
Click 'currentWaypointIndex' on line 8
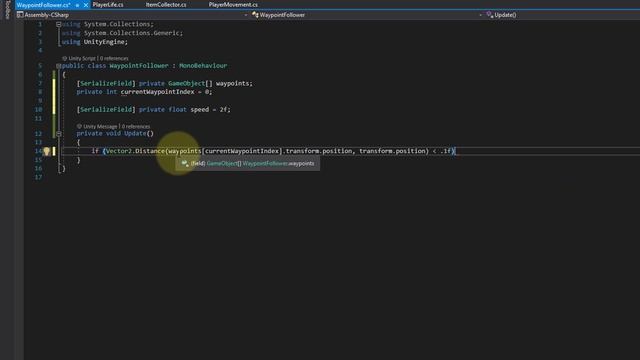pyautogui.click(x=158, y=92)
